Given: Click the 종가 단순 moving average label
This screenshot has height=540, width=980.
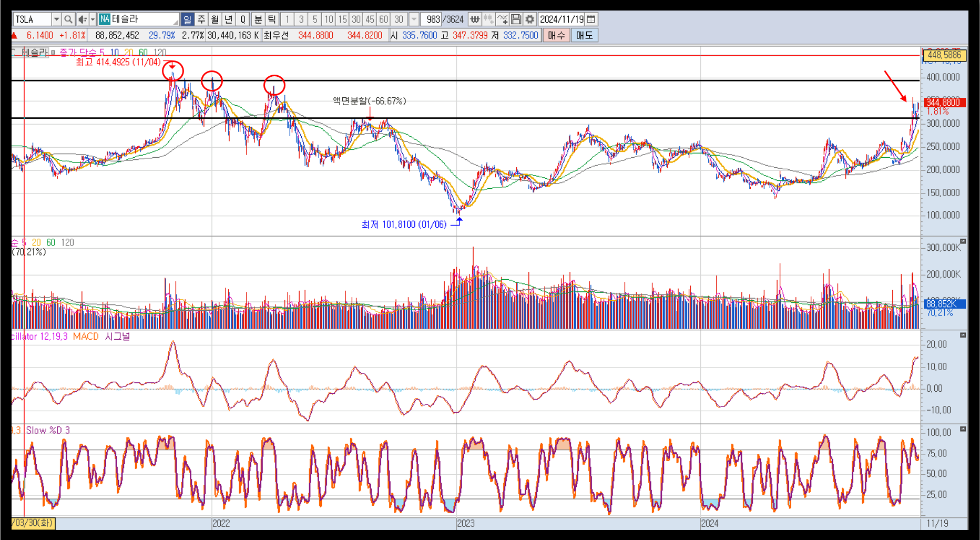Looking at the screenshot, I should (78, 53).
